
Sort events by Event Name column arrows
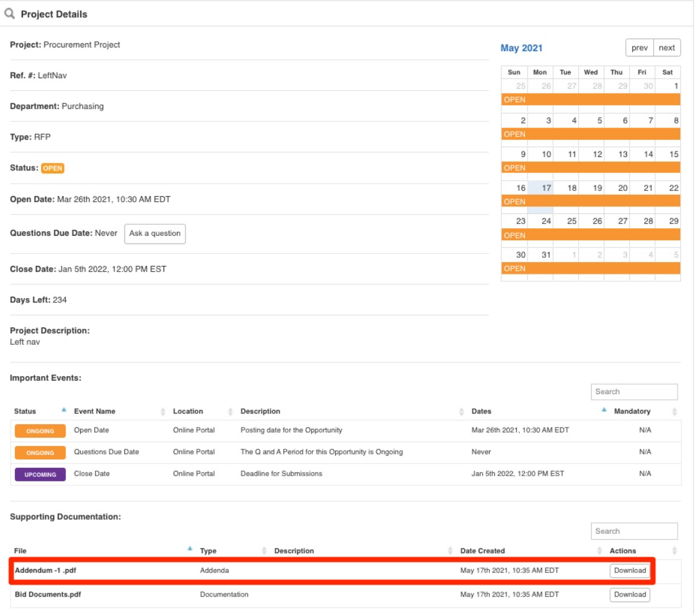click(163, 411)
